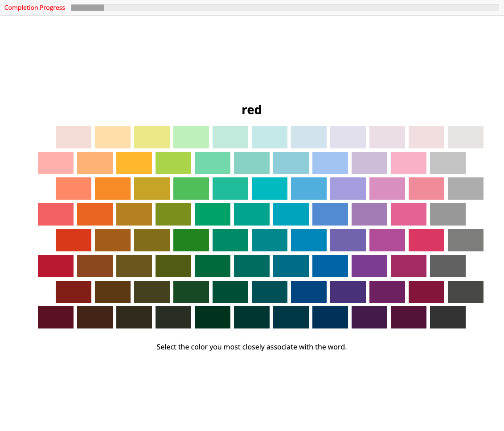Choose the pale pastel blue swatch
This screenshot has height=431, width=504.
pos(309,137)
